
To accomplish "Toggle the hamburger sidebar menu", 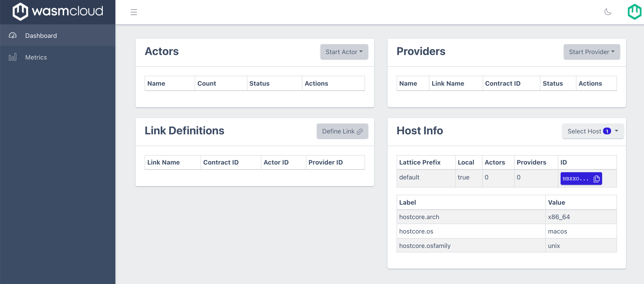I will [134, 12].
